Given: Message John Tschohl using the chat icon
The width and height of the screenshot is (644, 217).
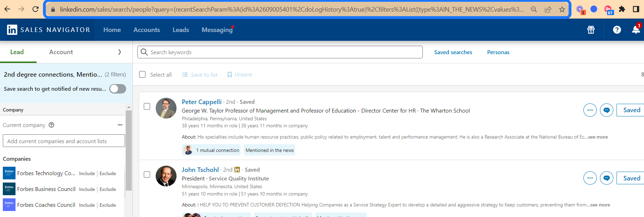Looking at the screenshot, I should (606, 178).
